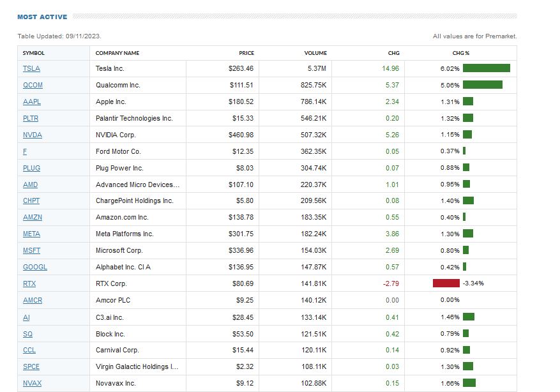Click the Tesla Inc. company name cell
This screenshot has width=560, height=392.
pos(110,68)
